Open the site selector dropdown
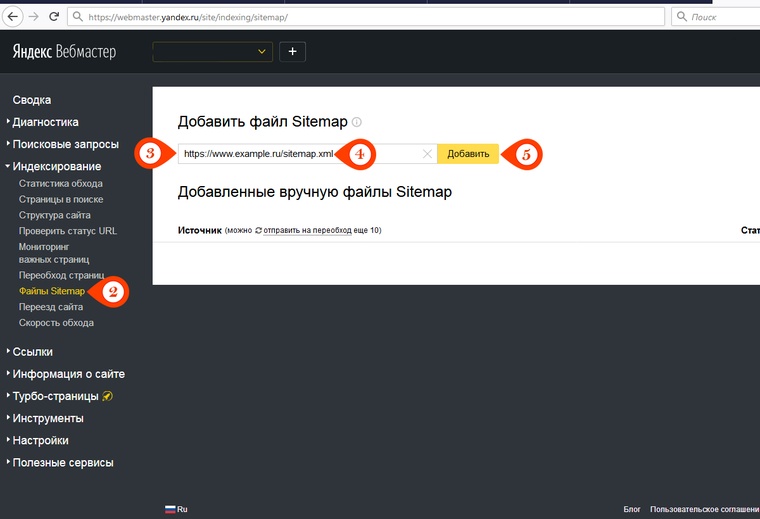 212,51
